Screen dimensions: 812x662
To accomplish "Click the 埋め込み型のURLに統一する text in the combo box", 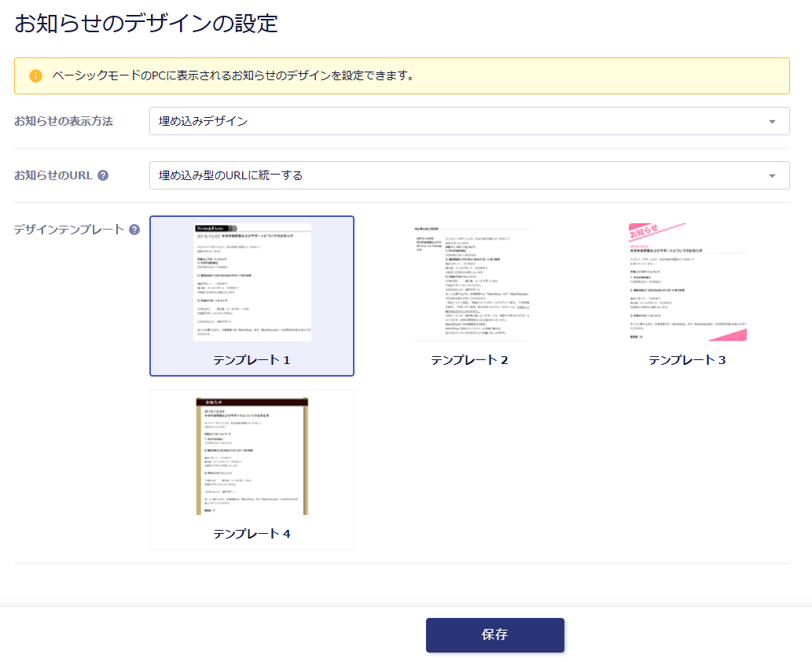I will pyautogui.click(x=230, y=175).
